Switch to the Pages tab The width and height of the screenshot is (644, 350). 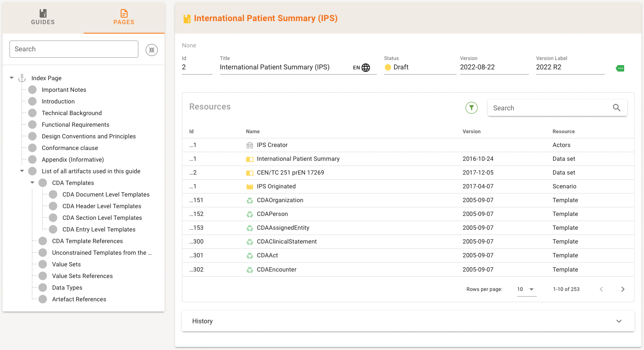coord(124,18)
